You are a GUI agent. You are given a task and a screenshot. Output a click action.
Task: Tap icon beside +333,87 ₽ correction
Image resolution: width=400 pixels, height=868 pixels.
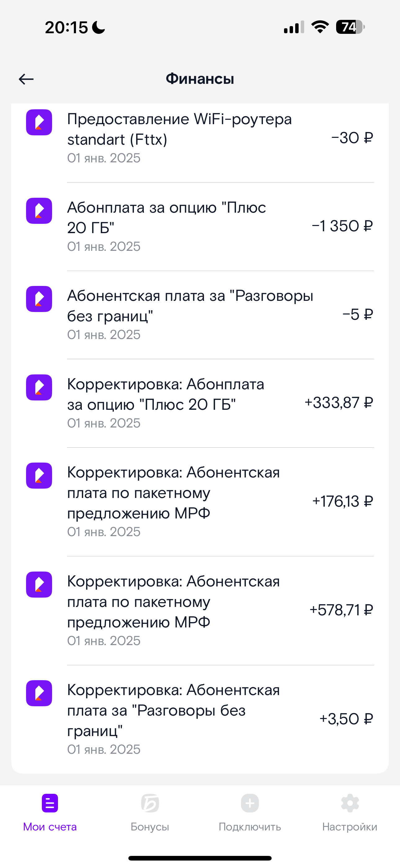(x=39, y=387)
